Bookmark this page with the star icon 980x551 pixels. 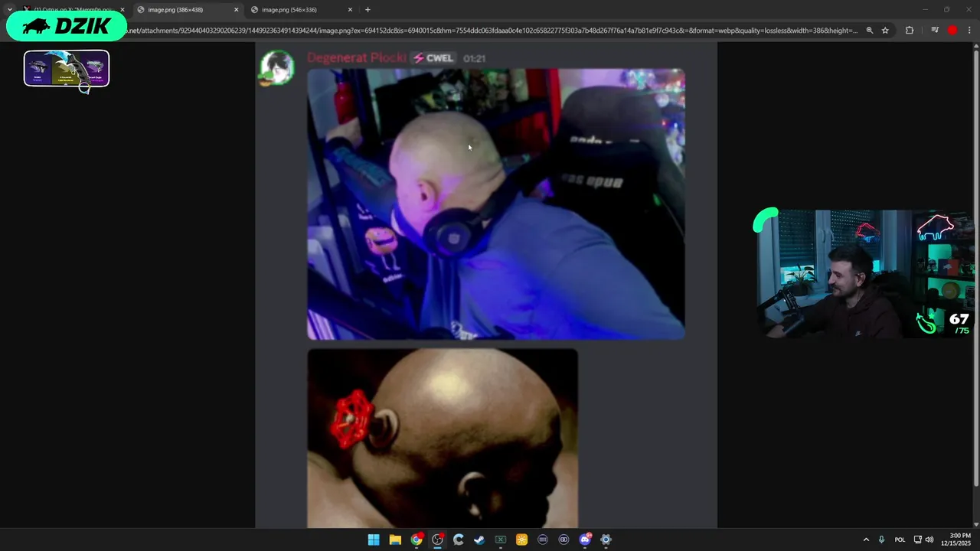tap(885, 31)
